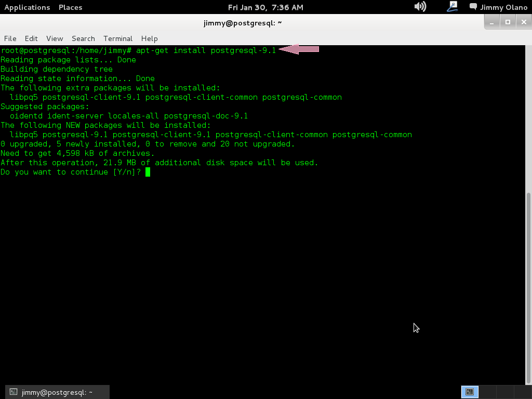Image resolution: width=532 pixels, height=399 pixels.
Task: Close the terminal window
Action: (x=524, y=22)
